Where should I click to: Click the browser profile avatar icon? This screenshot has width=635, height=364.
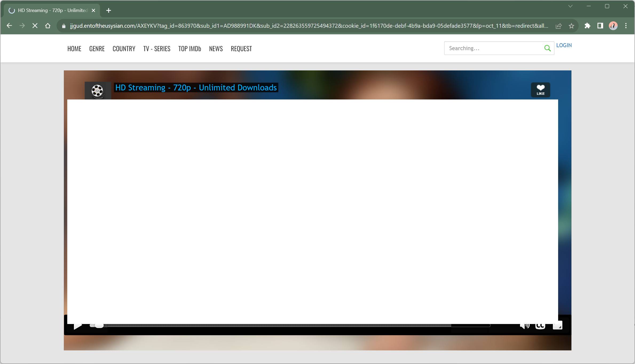[613, 26]
